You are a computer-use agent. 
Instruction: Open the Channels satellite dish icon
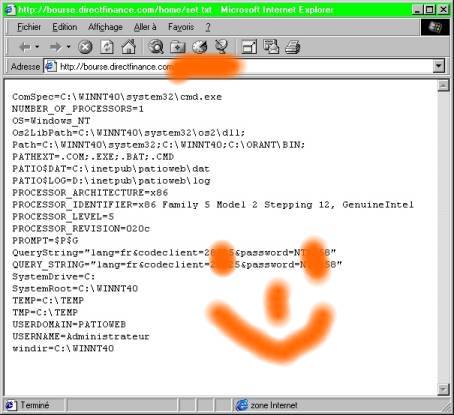(x=221, y=47)
